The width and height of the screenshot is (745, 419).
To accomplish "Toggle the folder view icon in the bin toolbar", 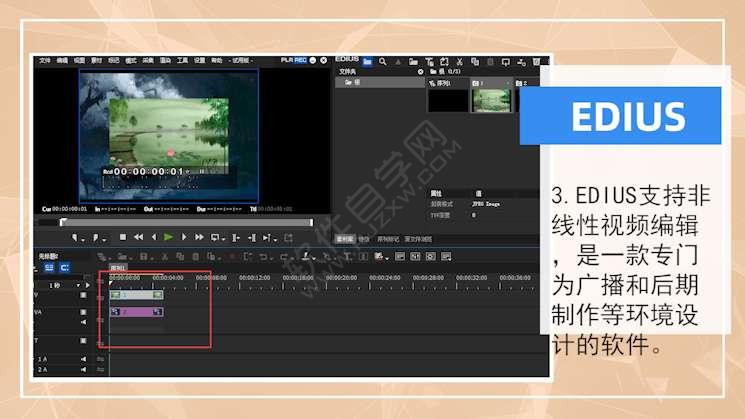I will click(367, 62).
